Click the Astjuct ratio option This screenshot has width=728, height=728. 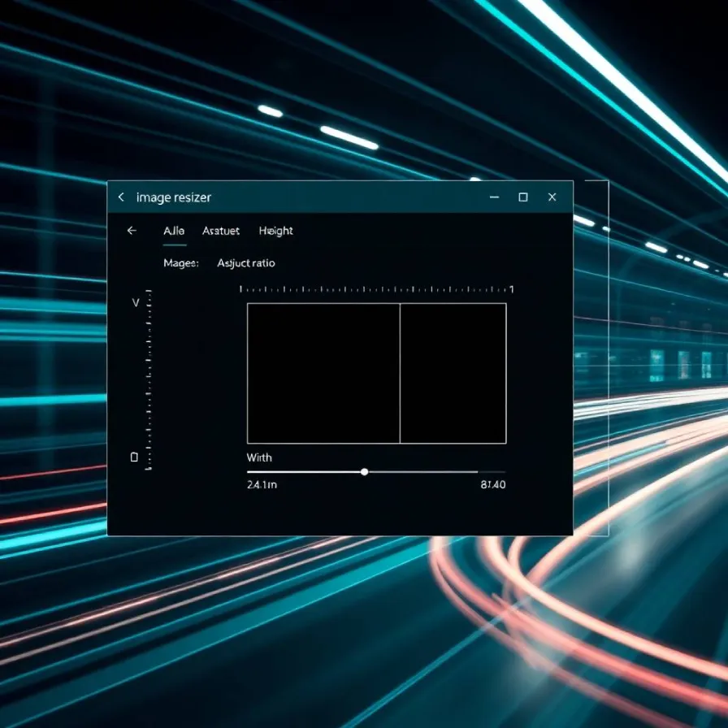(x=246, y=263)
